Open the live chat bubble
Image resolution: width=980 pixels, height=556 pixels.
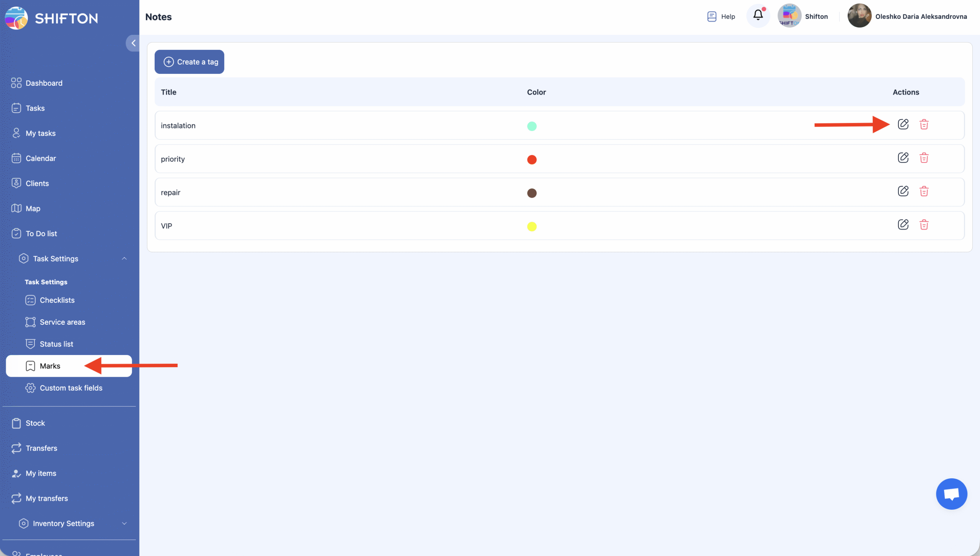click(951, 494)
